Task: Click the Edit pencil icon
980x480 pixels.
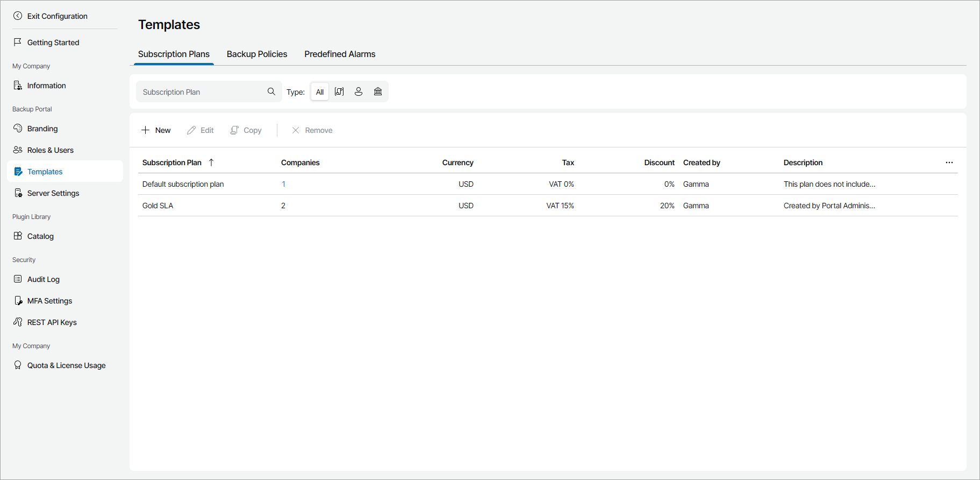Action: 191,130
